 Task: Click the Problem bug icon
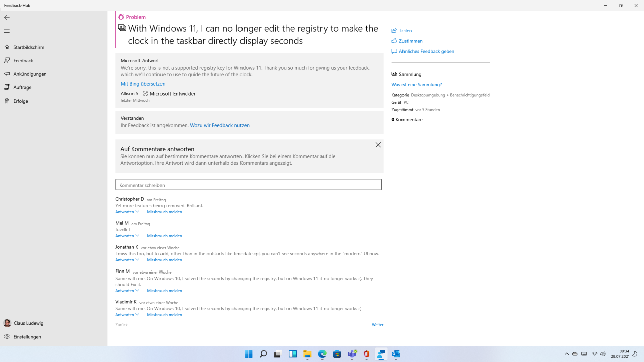[121, 17]
